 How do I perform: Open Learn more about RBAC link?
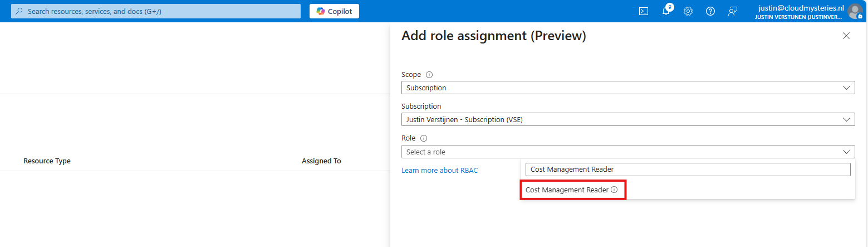(x=440, y=170)
